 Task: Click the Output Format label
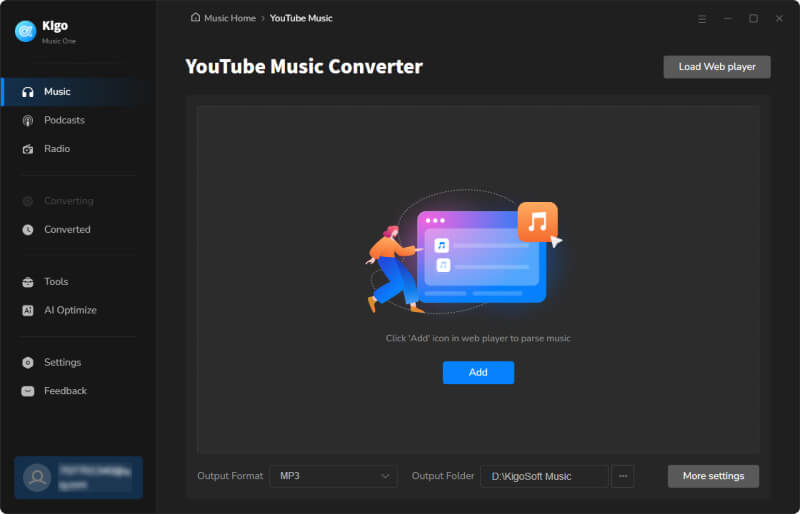pos(230,476)
